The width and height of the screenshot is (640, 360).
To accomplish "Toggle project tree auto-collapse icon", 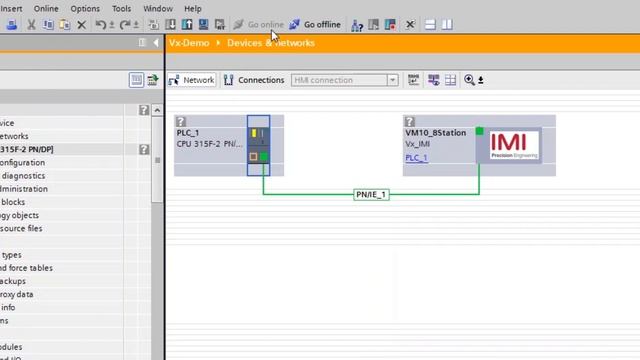I will tap(142, 42).
